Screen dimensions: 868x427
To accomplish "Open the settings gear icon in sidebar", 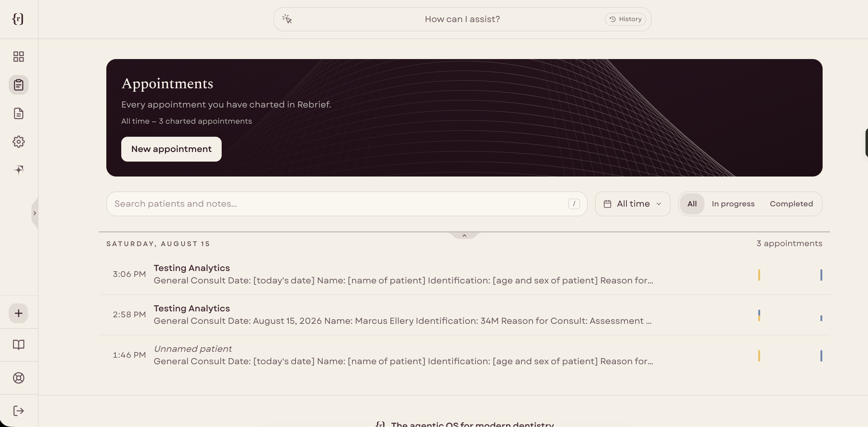I will point(19,142).
